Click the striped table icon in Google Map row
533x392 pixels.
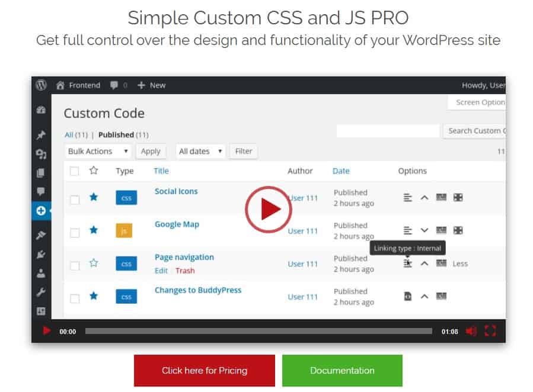click(441, 230)
